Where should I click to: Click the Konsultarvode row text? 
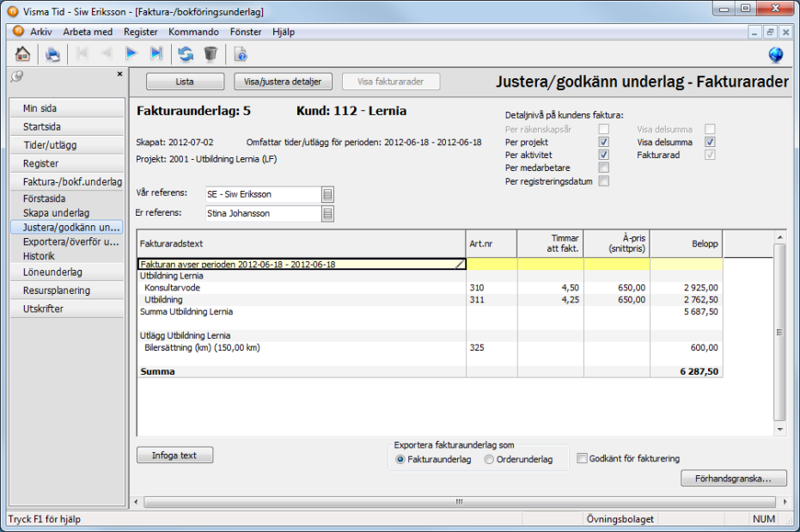pyautogui.click(x=173, y=288)
